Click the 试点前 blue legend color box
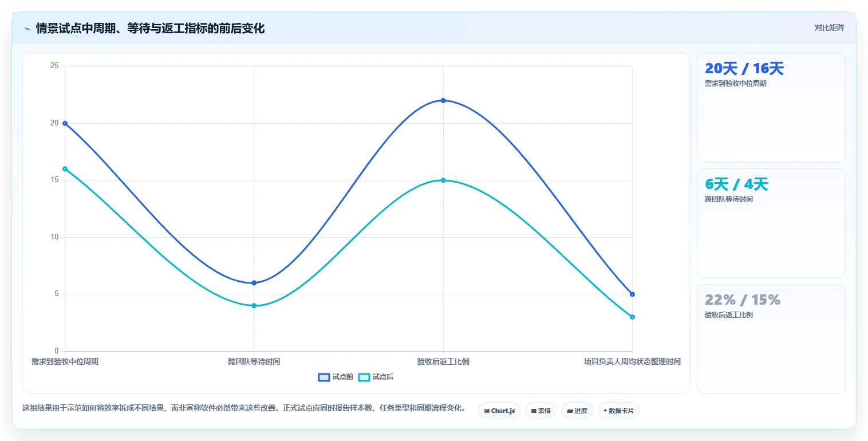 (x=324, y=377)
